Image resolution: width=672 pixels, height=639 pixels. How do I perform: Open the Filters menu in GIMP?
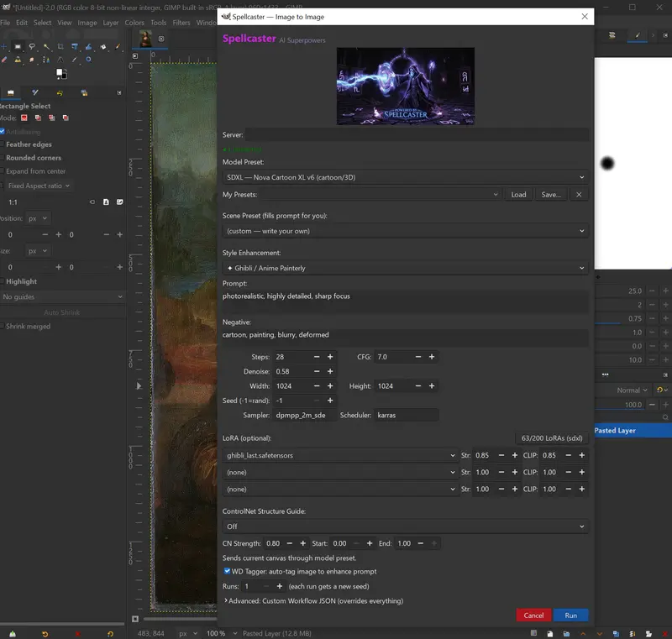181,23
